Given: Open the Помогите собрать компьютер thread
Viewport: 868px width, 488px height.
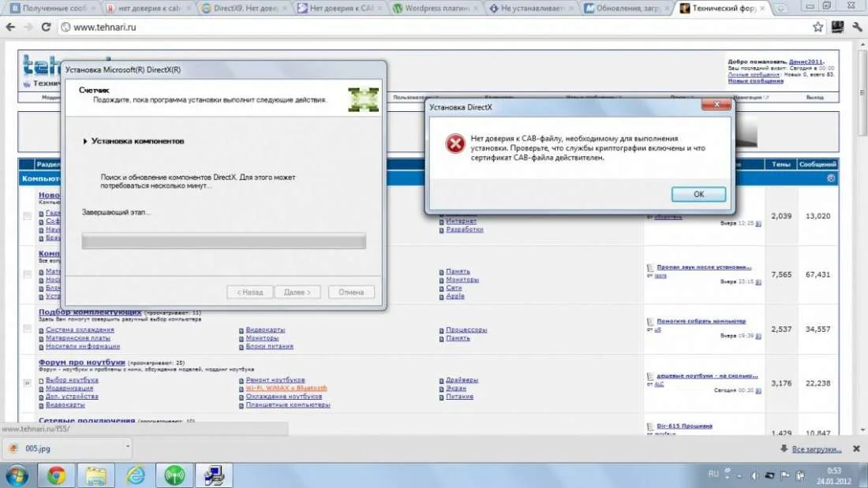Looking at the screenshot, I should 701,321.
